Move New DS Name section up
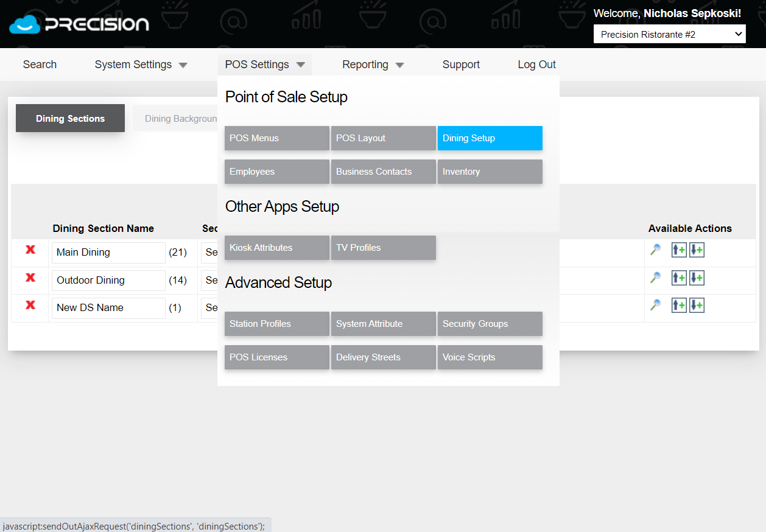 [679, 306]
